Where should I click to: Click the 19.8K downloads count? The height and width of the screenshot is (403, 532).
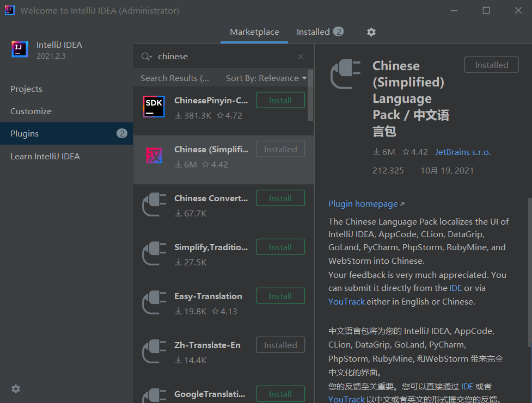[x=191, y=312]
